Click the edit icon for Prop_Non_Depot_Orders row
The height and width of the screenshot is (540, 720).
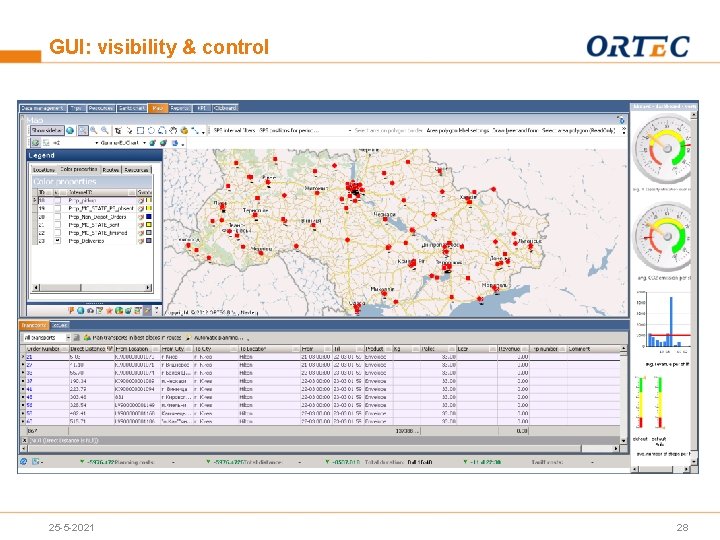pyautogui.click(x=141, y=216)
